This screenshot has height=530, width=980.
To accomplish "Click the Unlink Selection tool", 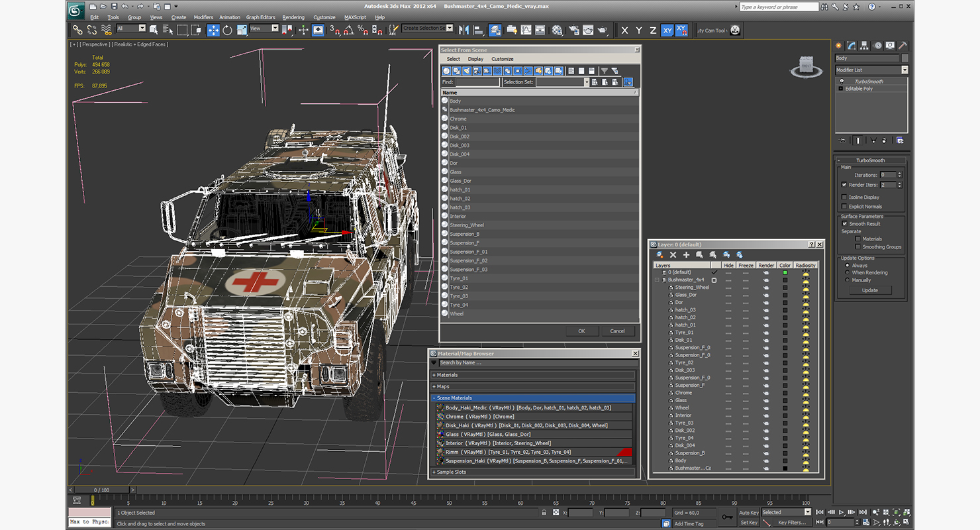I will point(91,30).
